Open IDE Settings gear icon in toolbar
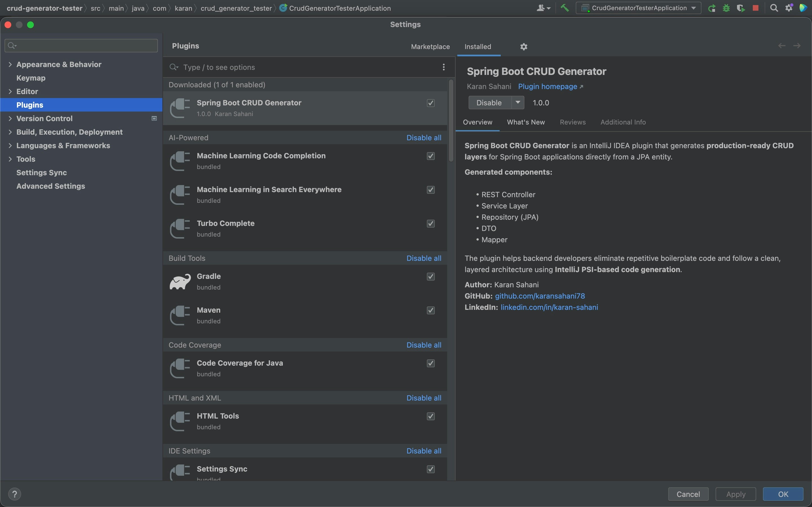Screen dimensions: 812x507 789,8
